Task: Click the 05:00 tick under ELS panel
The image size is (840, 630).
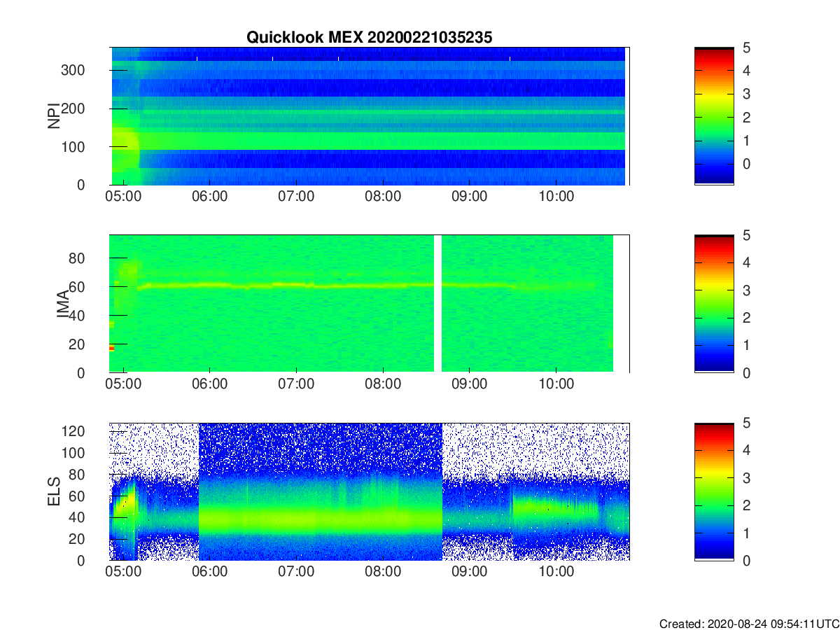Action: (123, 572)
